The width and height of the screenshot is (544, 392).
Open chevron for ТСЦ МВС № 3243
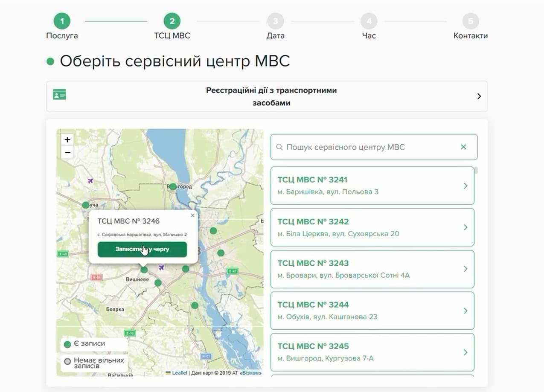(x=465, y=269)
